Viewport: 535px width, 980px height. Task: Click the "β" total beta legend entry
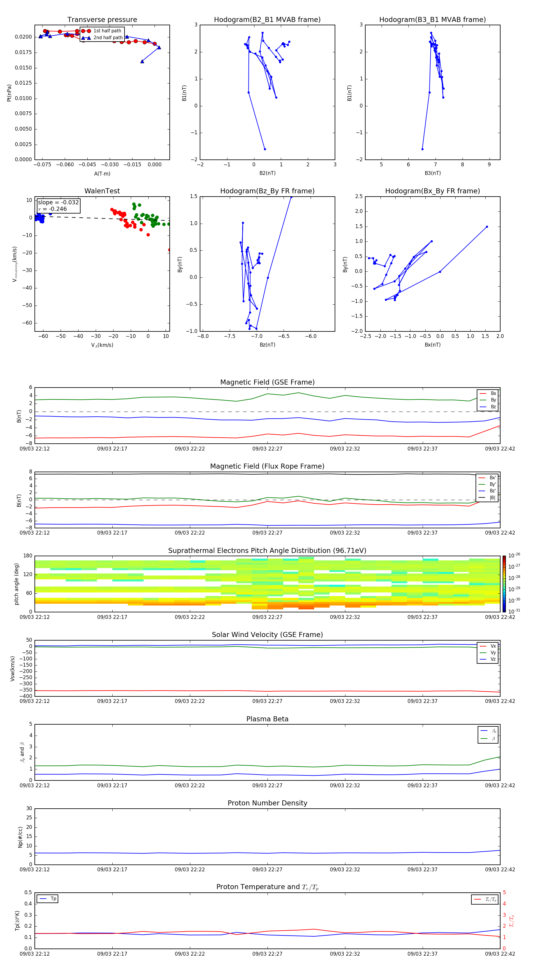click(x=488, y=739)
